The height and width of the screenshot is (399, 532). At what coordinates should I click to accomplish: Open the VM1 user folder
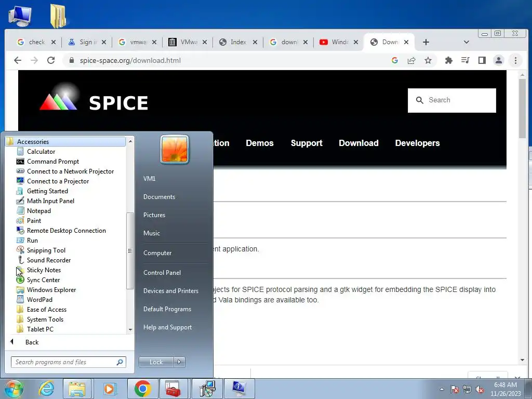tap(149, 179)
